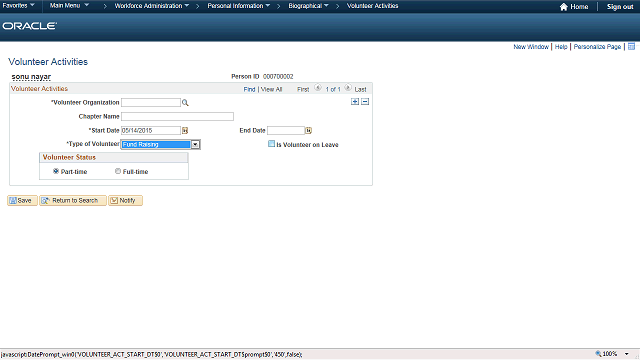This screenshot has height=360, width=640.
Task: Click the page http icon near Personalize Page
Action: click(631, 47)
